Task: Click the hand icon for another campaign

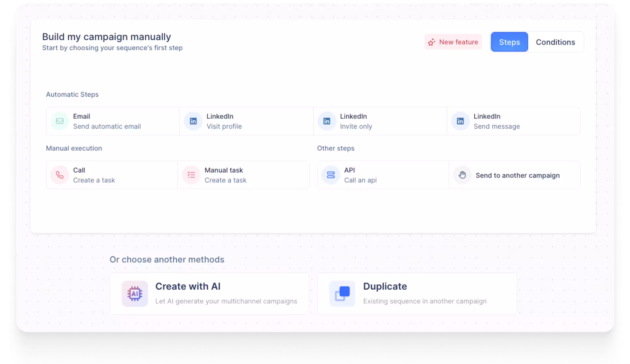Action: [x=462, y=175]
